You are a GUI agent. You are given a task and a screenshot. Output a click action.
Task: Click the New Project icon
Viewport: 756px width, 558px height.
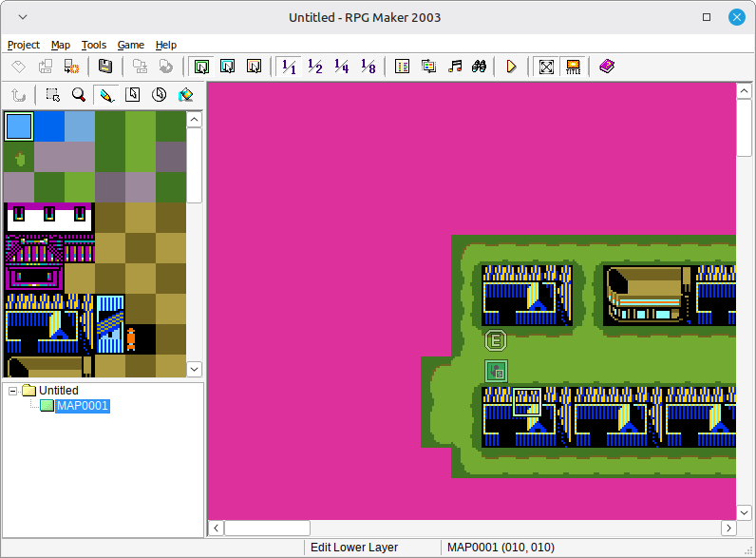click(19, 67)
